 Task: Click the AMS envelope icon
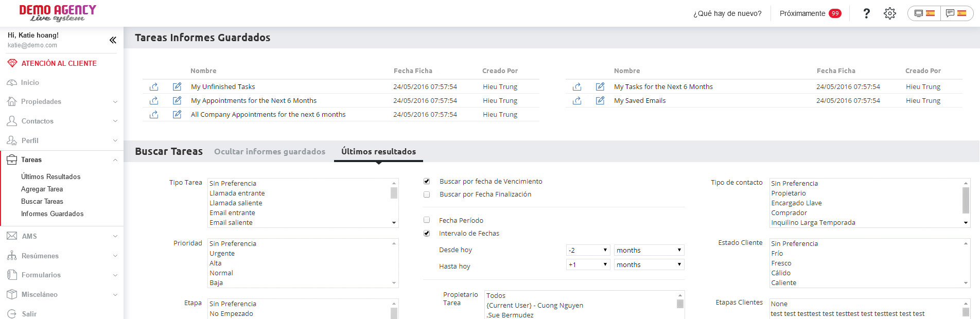[x=12, y=236]
